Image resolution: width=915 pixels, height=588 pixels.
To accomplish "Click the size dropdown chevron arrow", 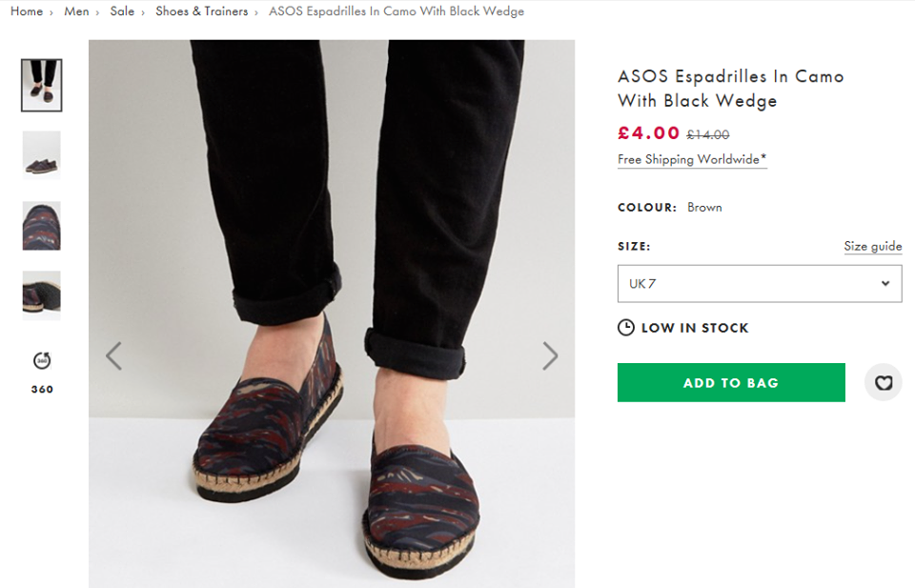I will point(885,284).
